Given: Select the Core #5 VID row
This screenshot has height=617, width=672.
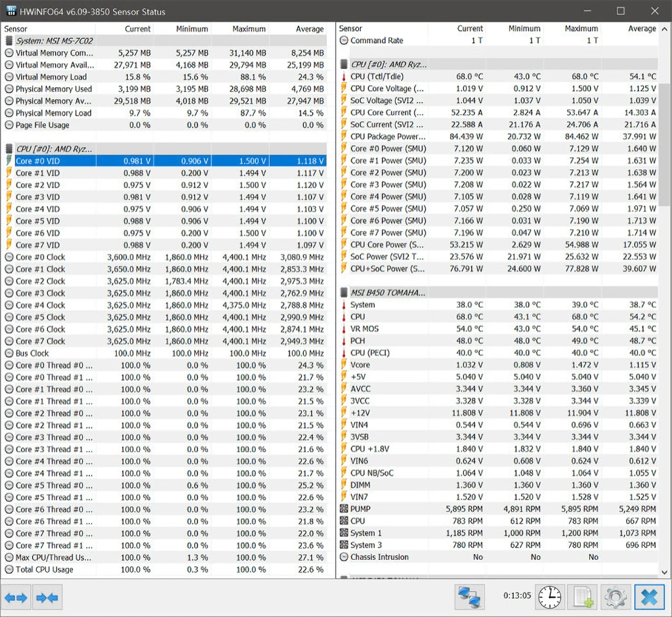Looking at the screenshot, I should pos(164,221).
